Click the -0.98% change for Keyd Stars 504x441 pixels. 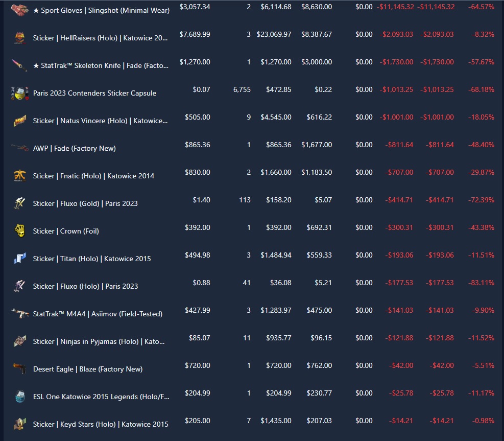[483, 421]
